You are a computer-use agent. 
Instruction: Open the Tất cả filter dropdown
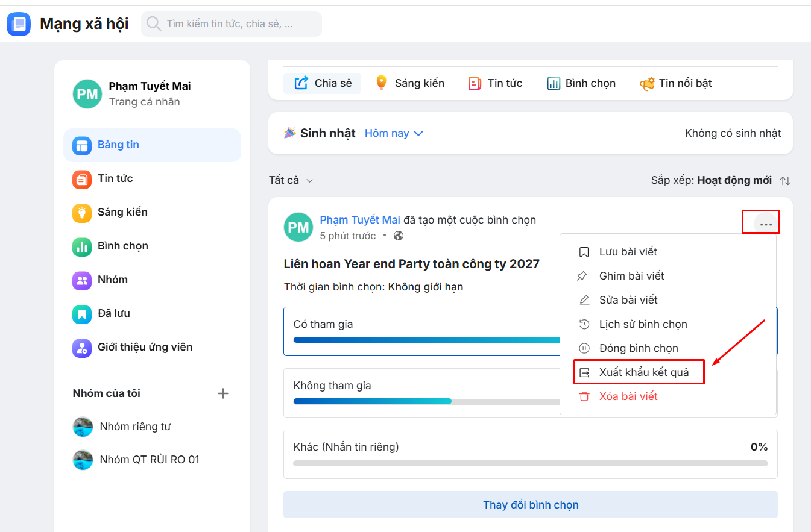[291, 180]
